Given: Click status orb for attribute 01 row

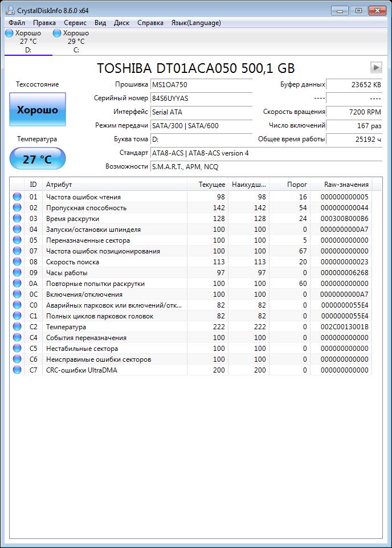Looking at the screenshot, I should point(17,197).
